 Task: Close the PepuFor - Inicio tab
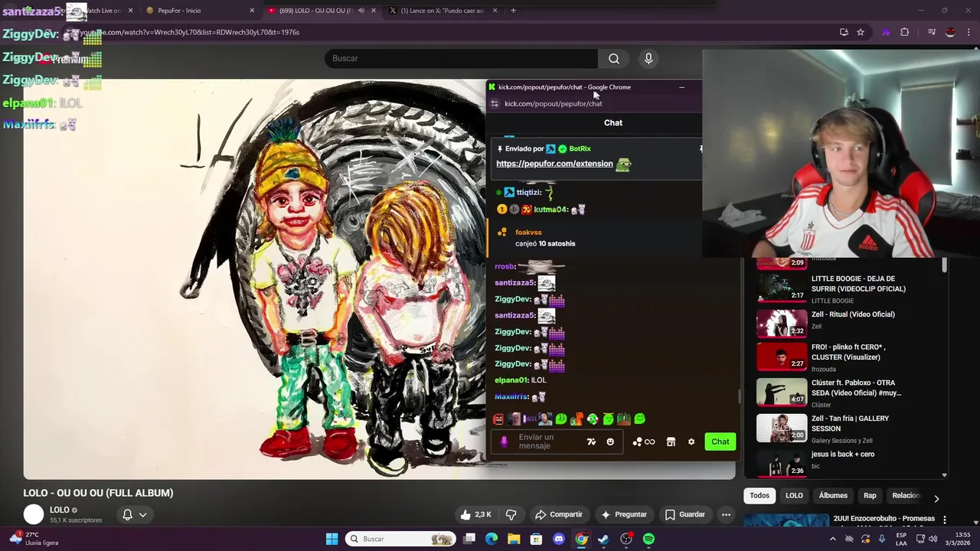point(252,11)
